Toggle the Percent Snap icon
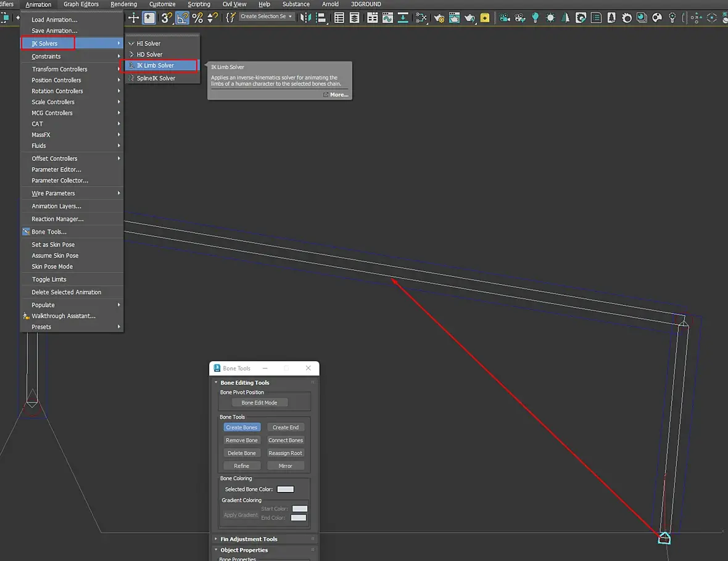 tap(197, 18)
